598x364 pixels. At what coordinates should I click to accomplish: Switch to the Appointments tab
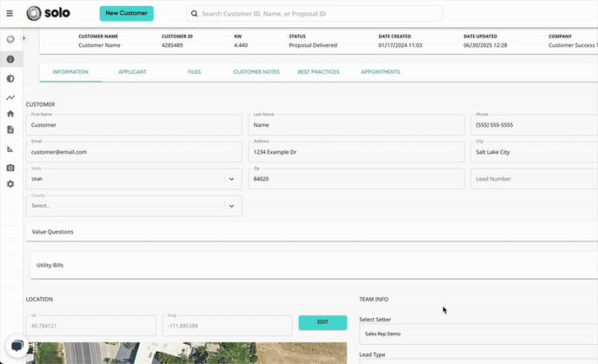click(380, 71)
